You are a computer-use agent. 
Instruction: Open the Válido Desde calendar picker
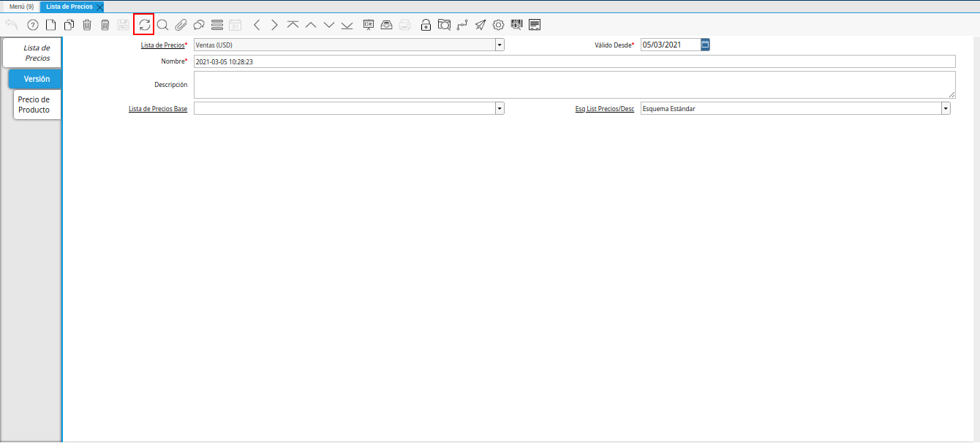click(x=705, y=45)
